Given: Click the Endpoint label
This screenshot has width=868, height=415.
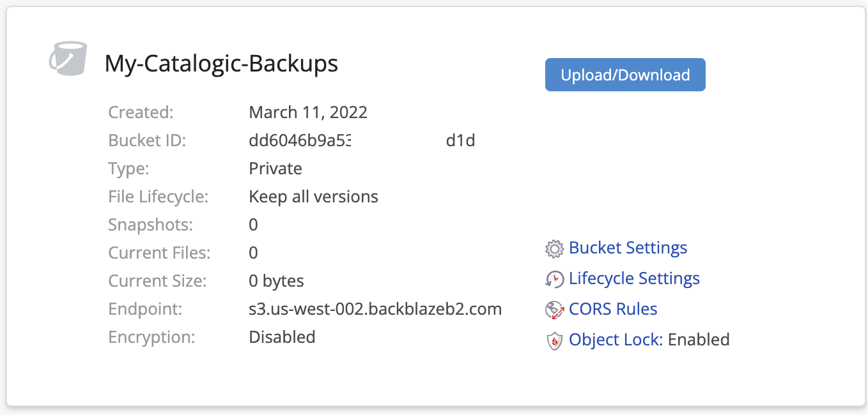Looking at the screenshot, I should pos(146,310).
